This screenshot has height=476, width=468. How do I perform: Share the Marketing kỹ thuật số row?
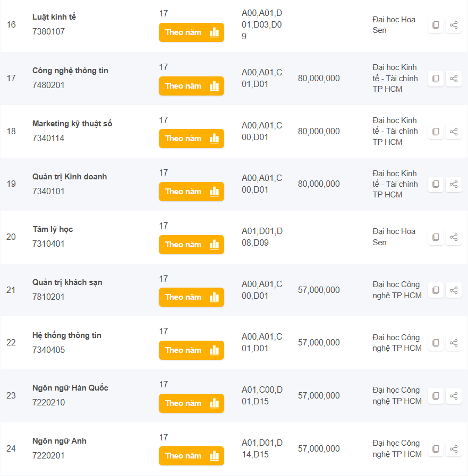454,132
